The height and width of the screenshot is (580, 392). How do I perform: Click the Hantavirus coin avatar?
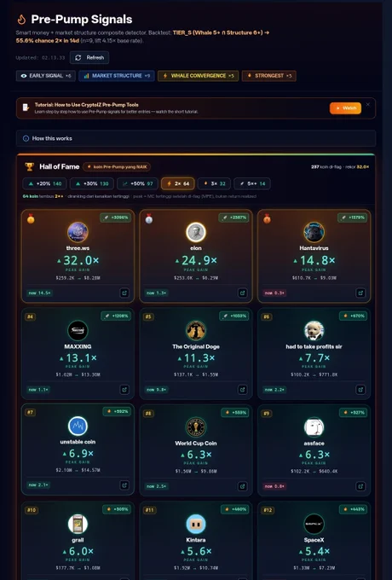point(314,232)
